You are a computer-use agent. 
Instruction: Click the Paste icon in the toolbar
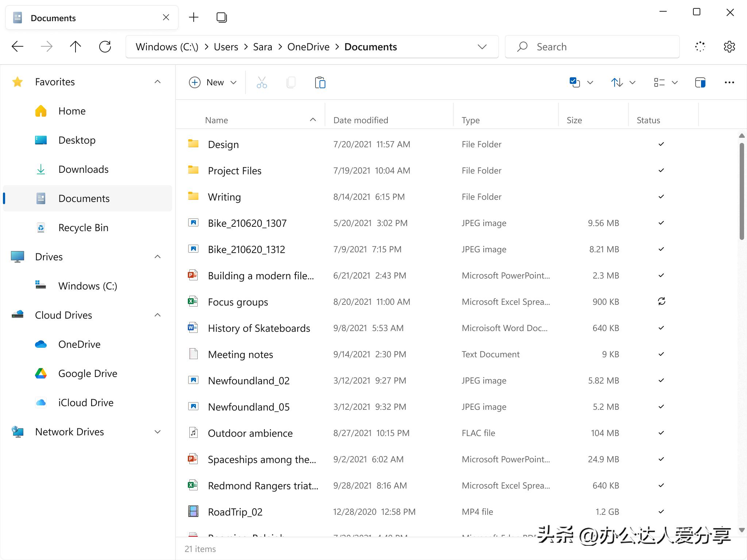[x=320, y=82]
